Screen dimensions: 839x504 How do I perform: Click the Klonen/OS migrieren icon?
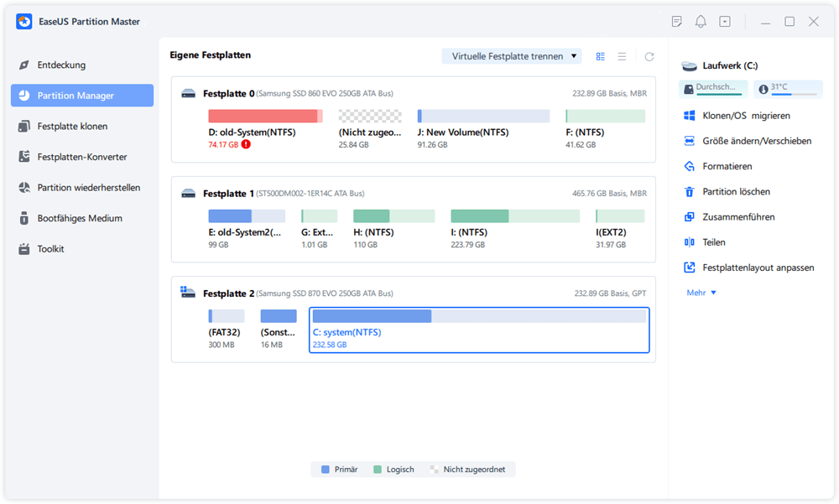tap(690, 116)
